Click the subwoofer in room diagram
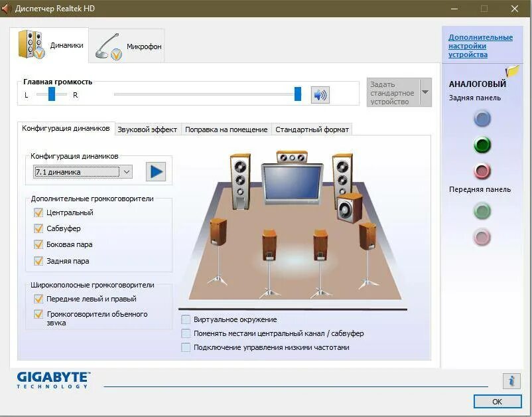Image resolution: width=532 pixels, height=417 pixels. coord(350,208)
